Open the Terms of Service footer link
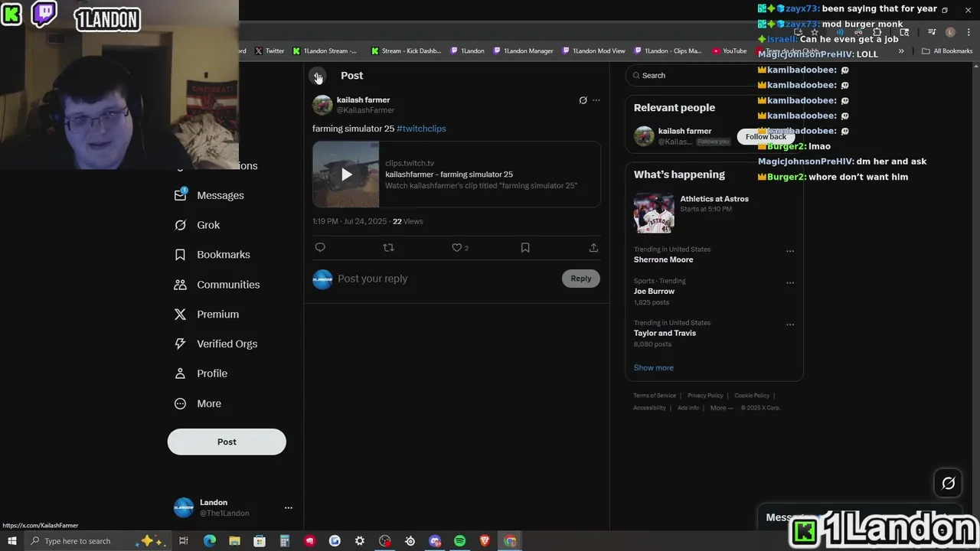The height and width of the screenshot is (551, 980). (x=655, y=396)
